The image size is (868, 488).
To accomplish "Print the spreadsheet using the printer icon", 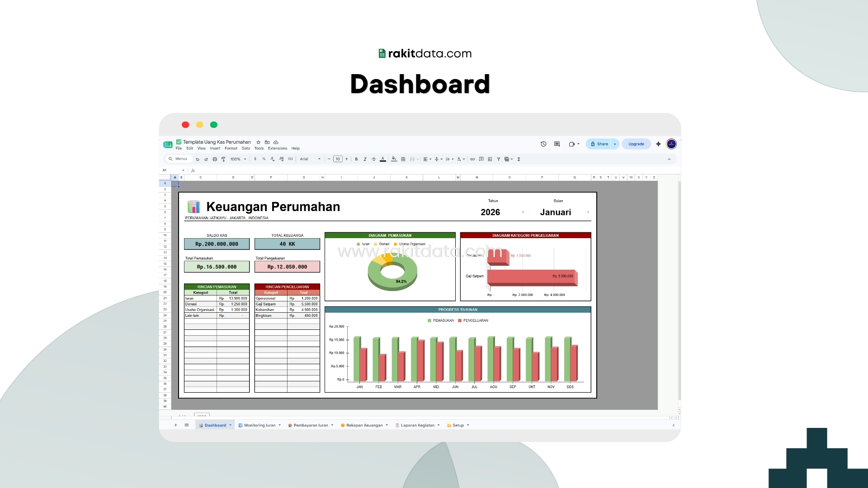I will coord(215,159).
